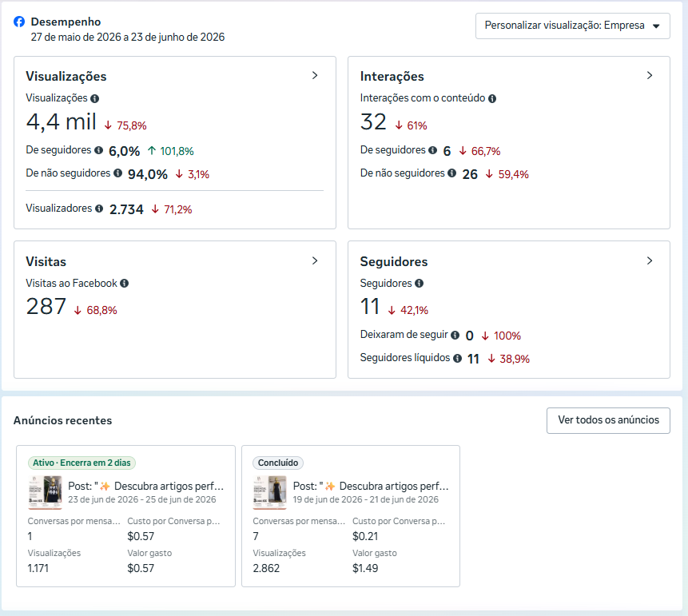Click Ver todos os anúncios button
The height and width of the screenshot is (616, 688).
click(608, 420)
